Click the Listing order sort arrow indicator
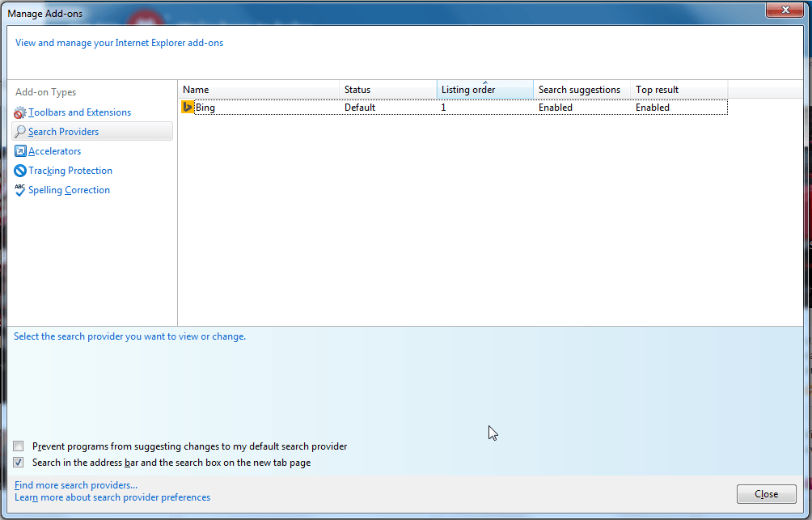 click(x=485, y=82)
